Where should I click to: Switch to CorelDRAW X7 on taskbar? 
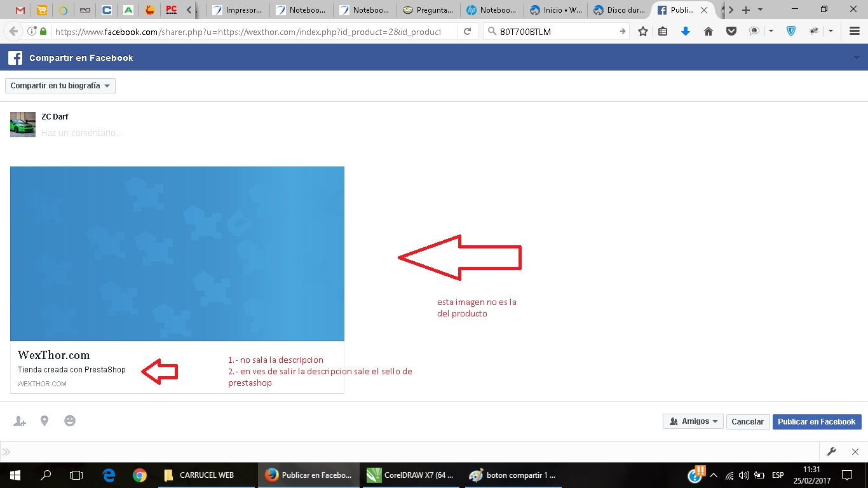click(412, 475)
